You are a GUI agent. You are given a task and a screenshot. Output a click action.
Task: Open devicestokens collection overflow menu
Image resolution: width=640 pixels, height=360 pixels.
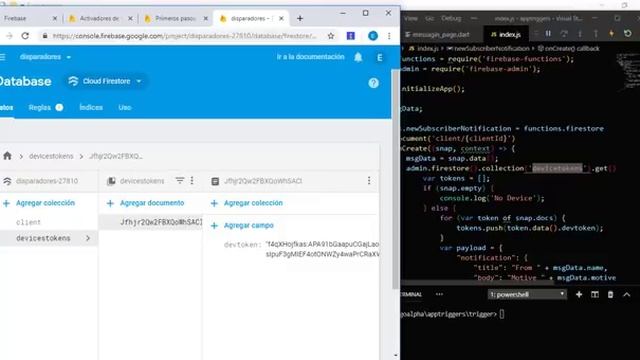[192, 180]
